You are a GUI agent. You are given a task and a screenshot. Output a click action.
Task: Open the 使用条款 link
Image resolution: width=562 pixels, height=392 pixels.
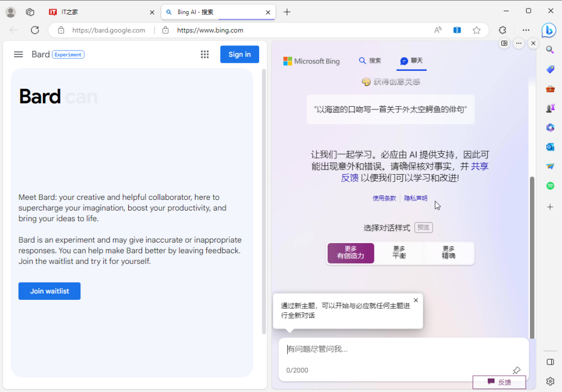tap(384, 198)
